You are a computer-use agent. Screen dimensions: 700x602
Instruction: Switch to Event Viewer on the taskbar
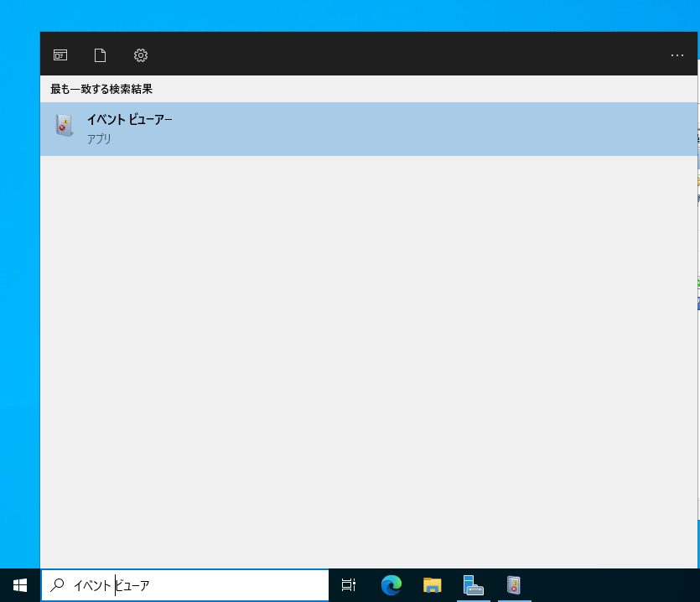(x=514, y=585)
